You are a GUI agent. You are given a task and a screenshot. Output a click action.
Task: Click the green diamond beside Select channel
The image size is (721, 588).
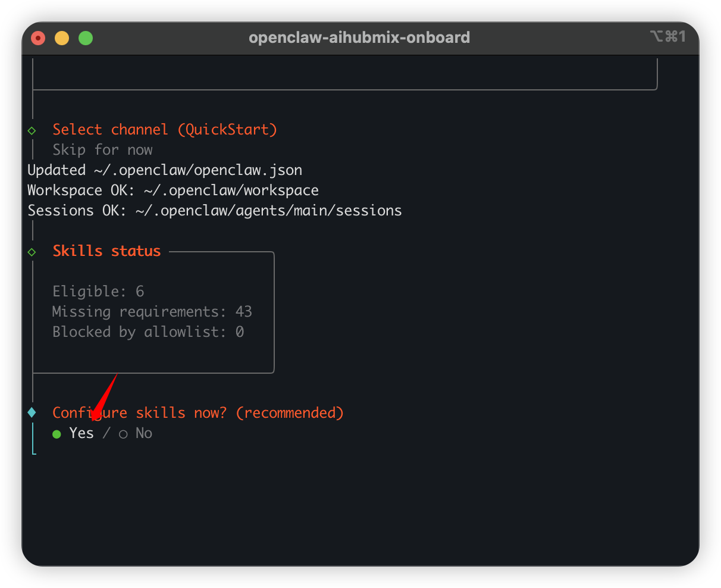click(32, 130)
